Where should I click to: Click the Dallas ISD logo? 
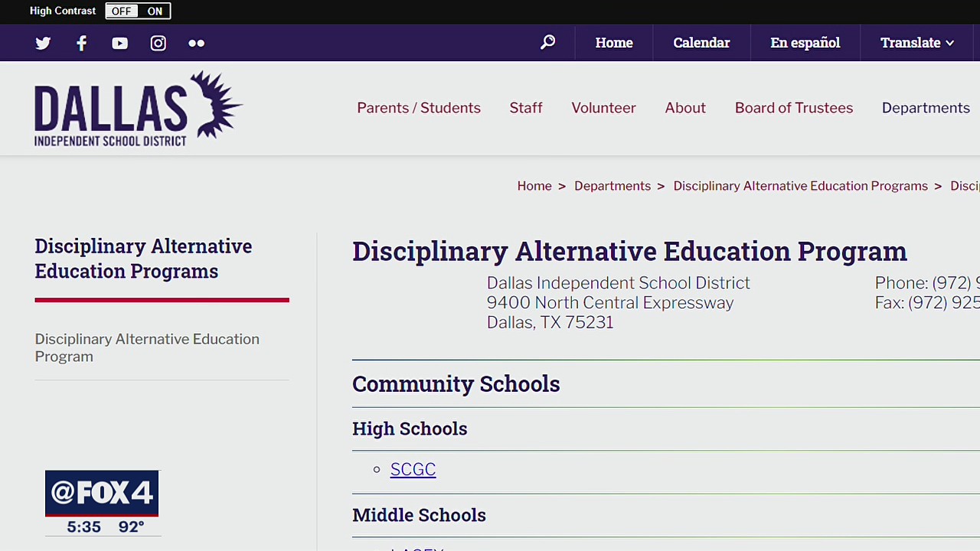coord(138,109)
